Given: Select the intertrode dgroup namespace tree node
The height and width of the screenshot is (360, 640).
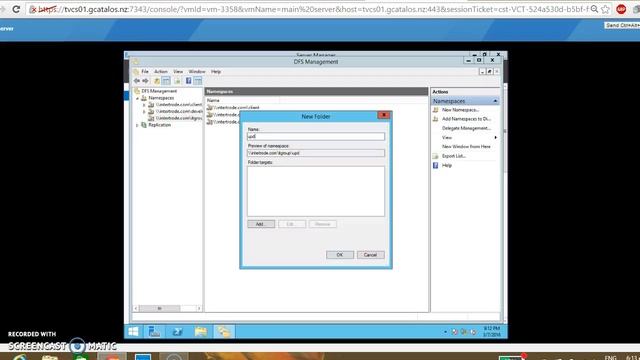Looking at the screenshot, I should pyautogui.click(x=179, y=118).
